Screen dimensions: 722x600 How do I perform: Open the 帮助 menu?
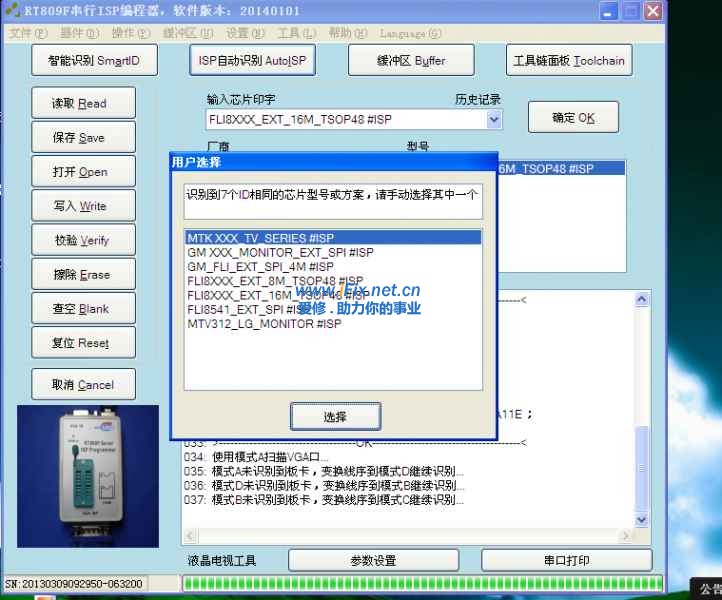[x=348, y=33]
